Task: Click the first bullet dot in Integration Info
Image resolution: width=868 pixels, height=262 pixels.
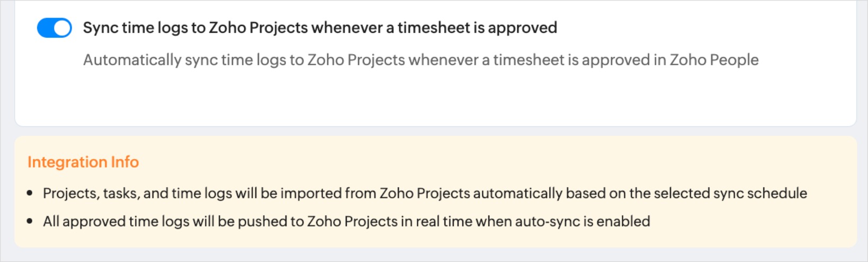Action: point(30,194)
